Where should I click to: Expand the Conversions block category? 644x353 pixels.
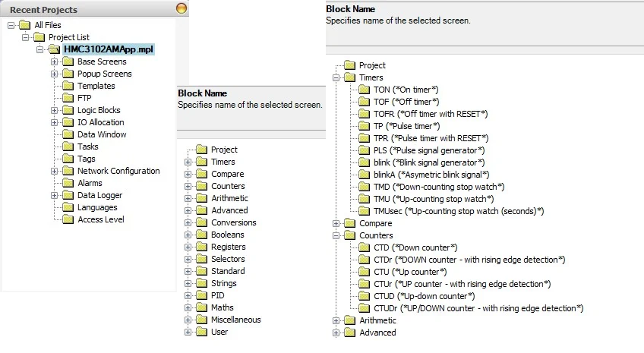pos(188,223)
